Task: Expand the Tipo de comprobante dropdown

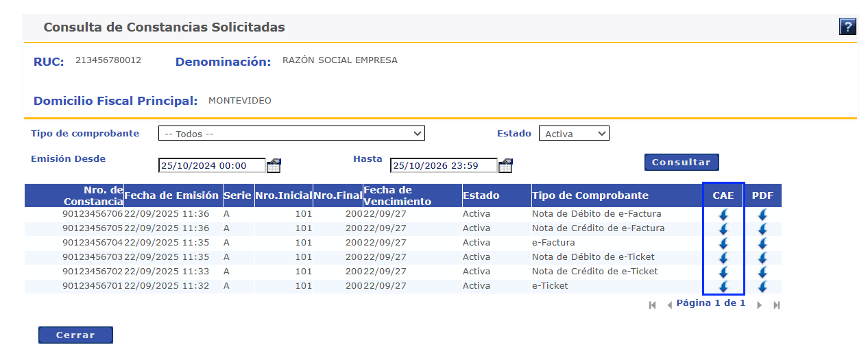Action: pyautogui.click(x=291, y=134)
